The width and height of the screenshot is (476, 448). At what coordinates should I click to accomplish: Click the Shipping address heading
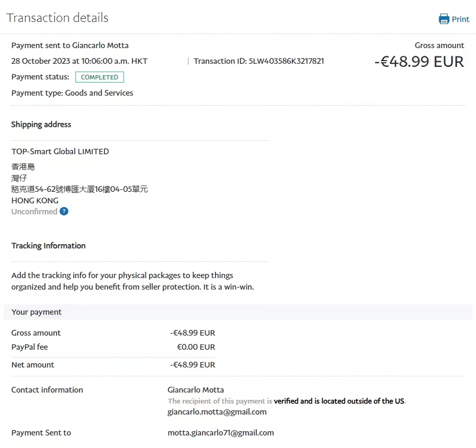coord(41,124)
